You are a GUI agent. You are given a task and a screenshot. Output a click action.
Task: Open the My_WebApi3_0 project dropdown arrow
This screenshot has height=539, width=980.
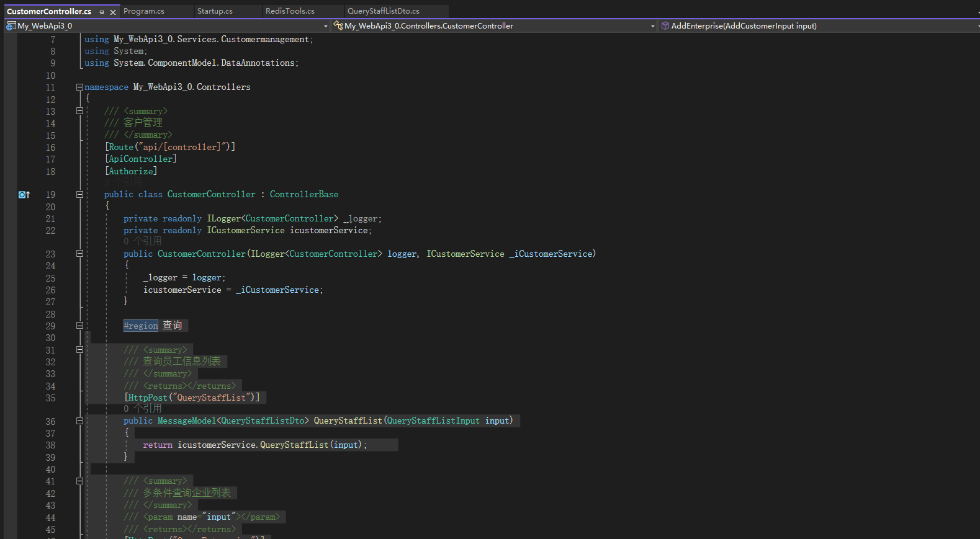click(x=326, y=26)
